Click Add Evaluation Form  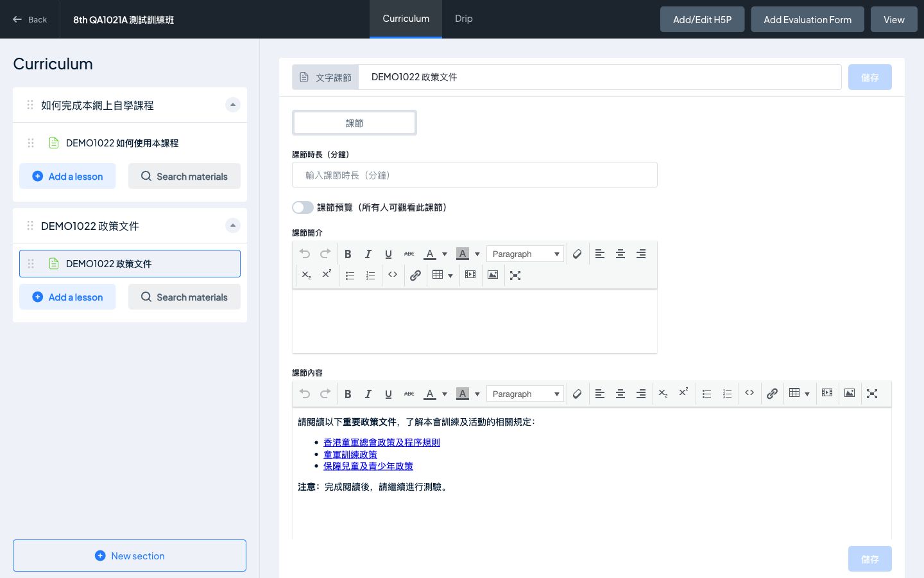click(x=807, y=19)
